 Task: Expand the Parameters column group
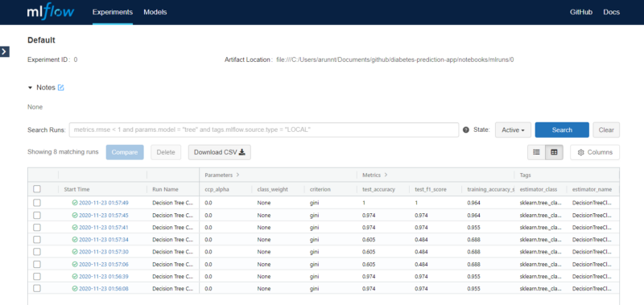(237, 175)
